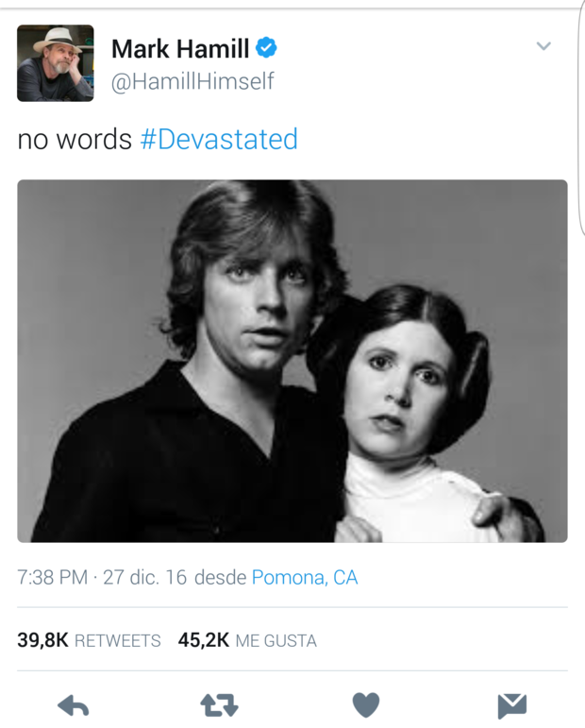Click the "no words" tweet text
This screenshot has width=585, height=728.
click(x=75, y=140)
